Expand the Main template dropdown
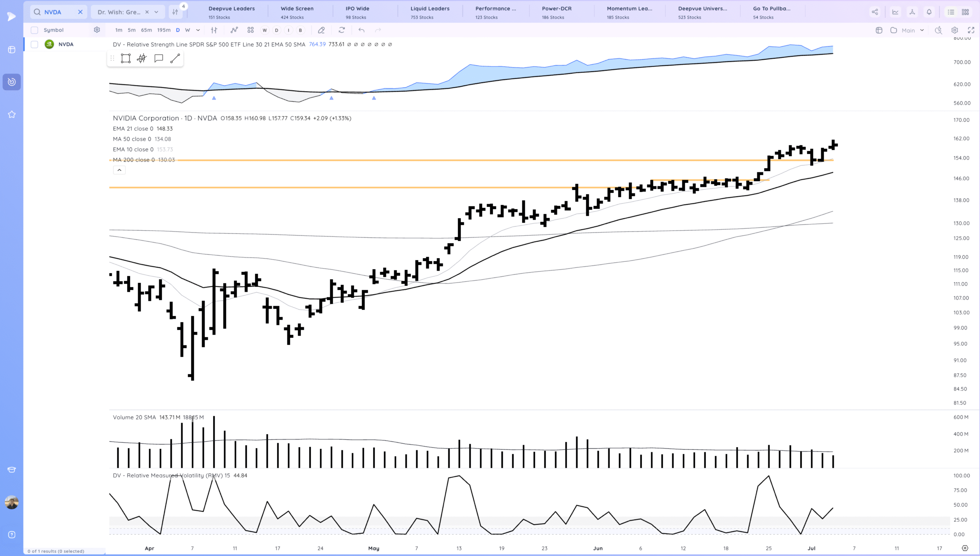The image size is (980, 556). click(x=922, y=30)
